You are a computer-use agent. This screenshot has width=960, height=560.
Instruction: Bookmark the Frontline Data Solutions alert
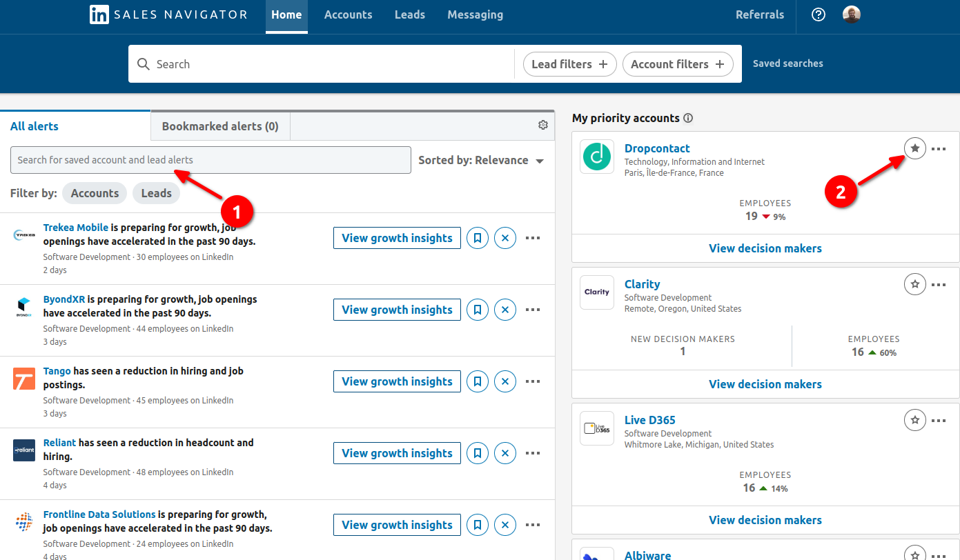477,525
